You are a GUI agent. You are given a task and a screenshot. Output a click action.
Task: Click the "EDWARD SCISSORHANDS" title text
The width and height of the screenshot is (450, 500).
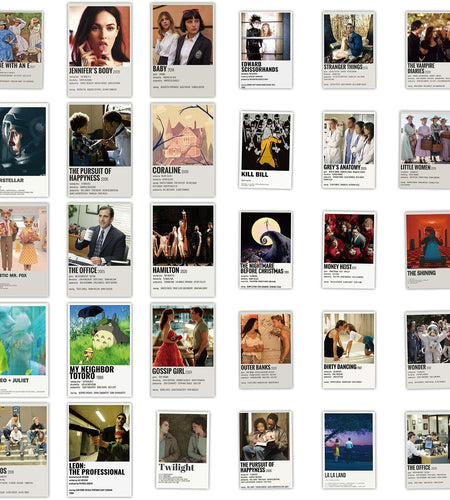pos(260,67)
